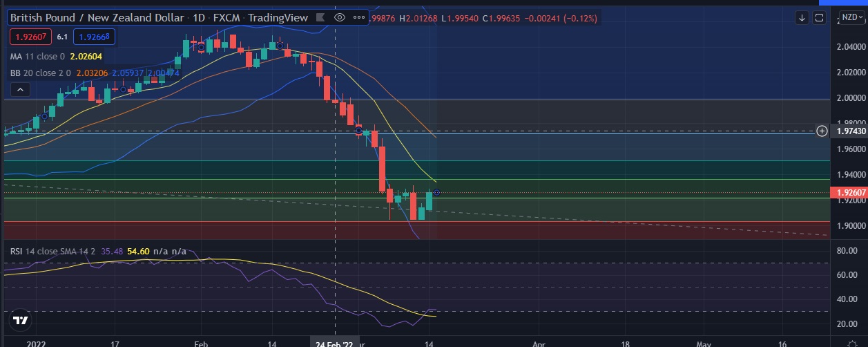This screenshot has height=347, width=868.
Task: Click the RSI value 35.48
Action: point(111,251)
